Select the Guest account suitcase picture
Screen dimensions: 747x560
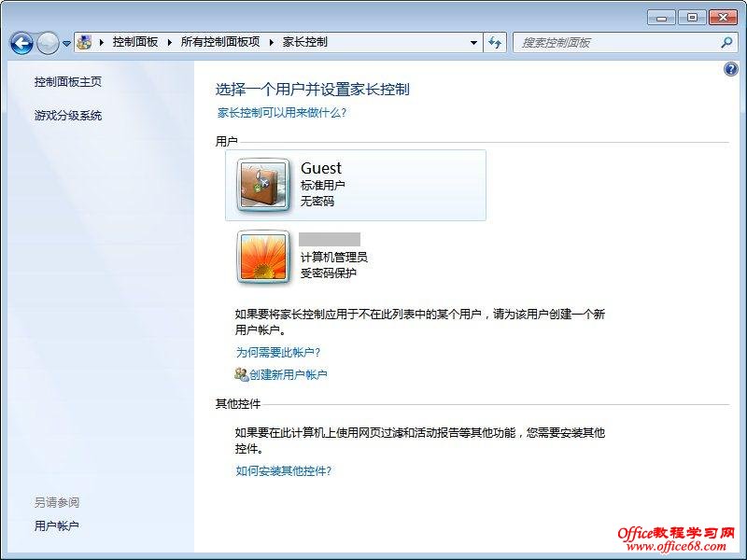(263, 185)
